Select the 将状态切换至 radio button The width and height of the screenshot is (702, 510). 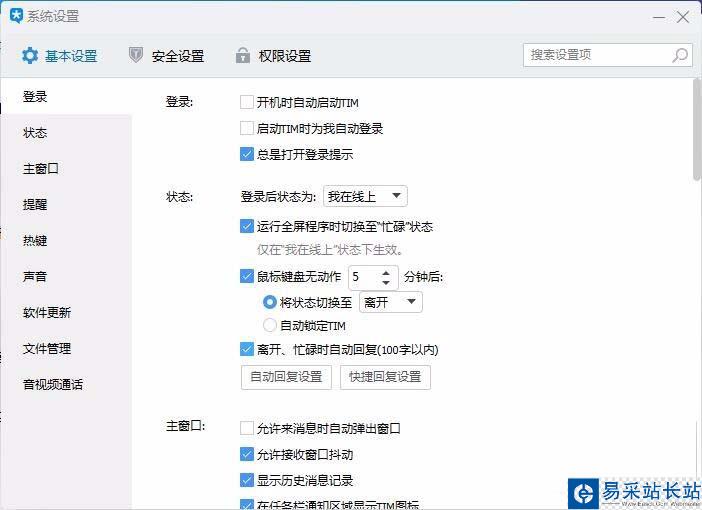(x=270, y=302)
